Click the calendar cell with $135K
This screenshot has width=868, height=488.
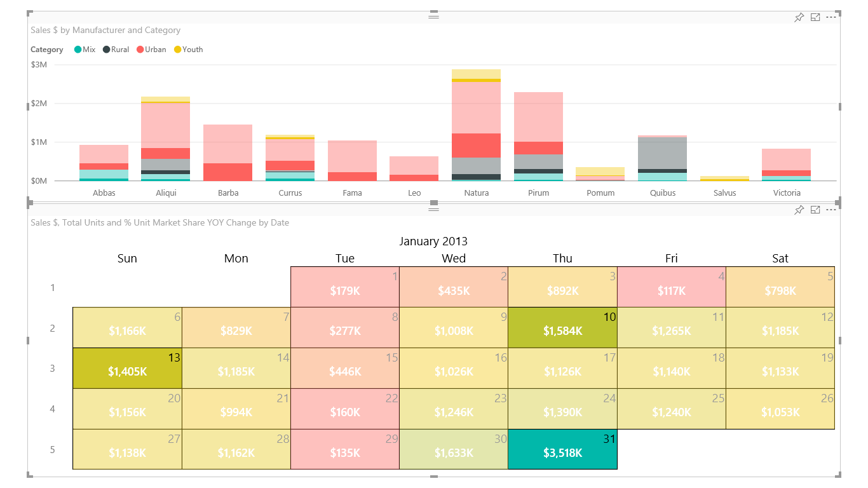click(345, 449)
